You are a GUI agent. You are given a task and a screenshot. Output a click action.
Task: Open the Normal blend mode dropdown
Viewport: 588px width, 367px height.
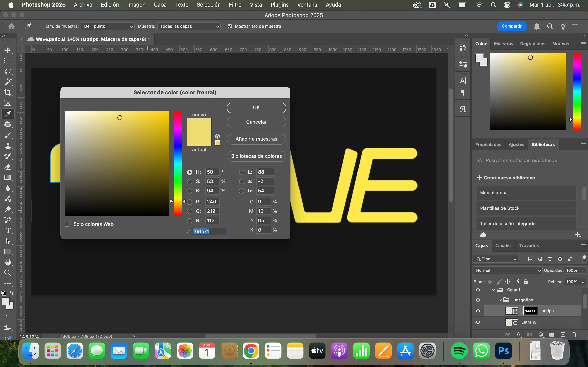click(x=508, y=270)
